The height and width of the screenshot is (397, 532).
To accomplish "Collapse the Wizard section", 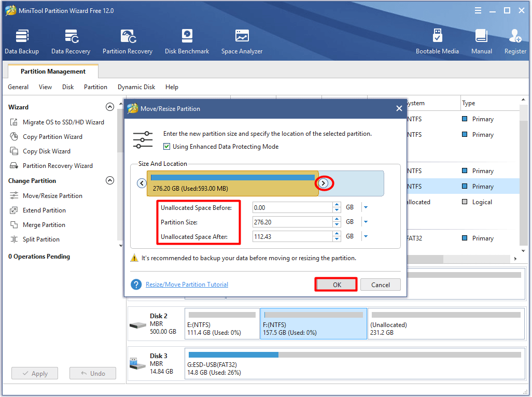I will (x=109, y=107).
